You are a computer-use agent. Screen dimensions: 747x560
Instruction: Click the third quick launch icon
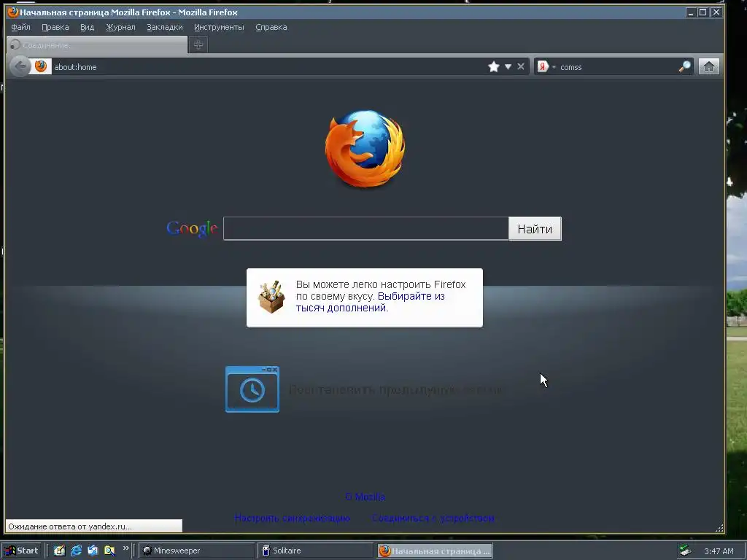93,551
